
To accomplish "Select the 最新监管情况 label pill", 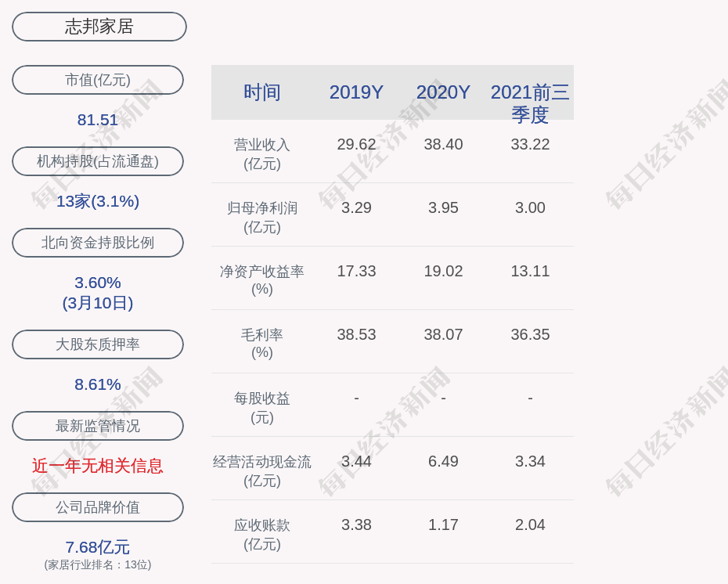I will [98, 426].
